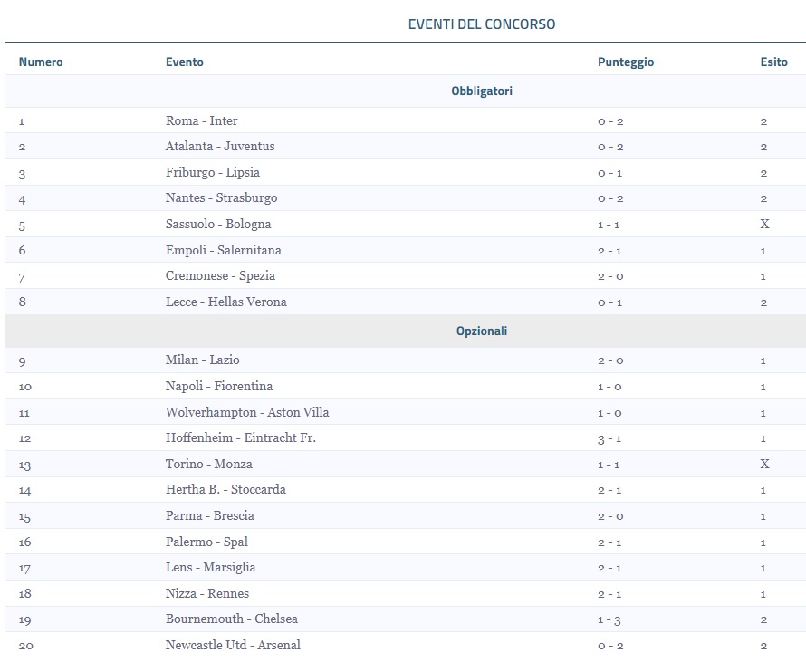Click the Evento column header
806x672 pixels.
click(x=185, y=62)
